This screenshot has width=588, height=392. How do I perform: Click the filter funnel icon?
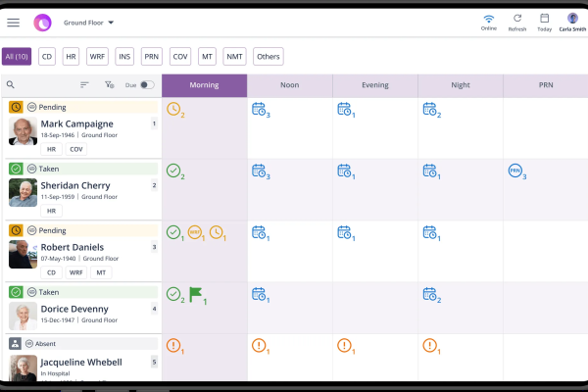109,85
